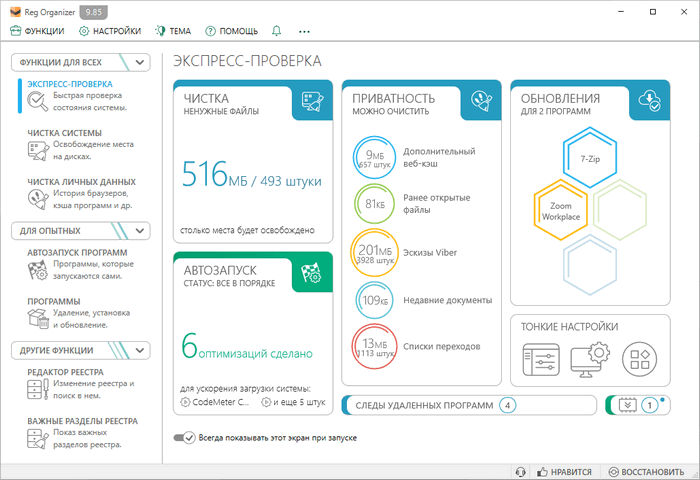This screenshot has width=700, height=480.
Task: Open the monitor with gear tweaks icon
Action: (590, 359)
